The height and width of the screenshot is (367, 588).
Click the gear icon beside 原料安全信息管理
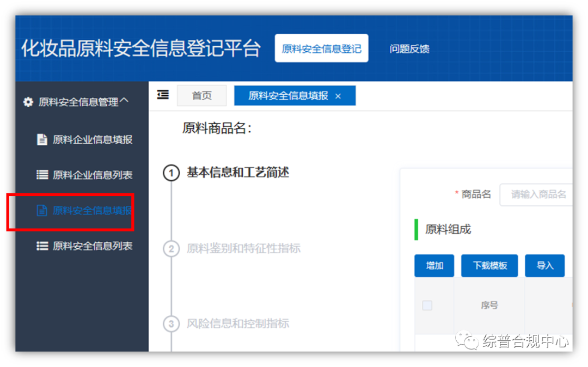point(28,101)
